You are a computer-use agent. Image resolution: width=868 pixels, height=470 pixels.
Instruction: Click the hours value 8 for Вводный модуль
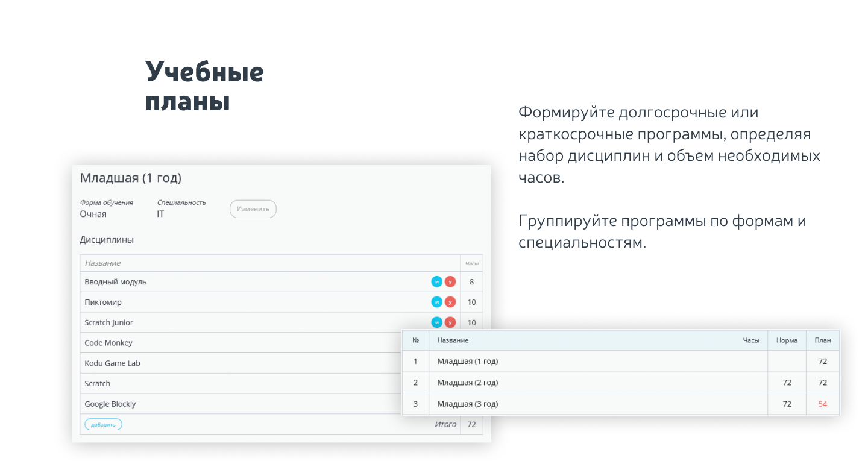click(472, 281)
